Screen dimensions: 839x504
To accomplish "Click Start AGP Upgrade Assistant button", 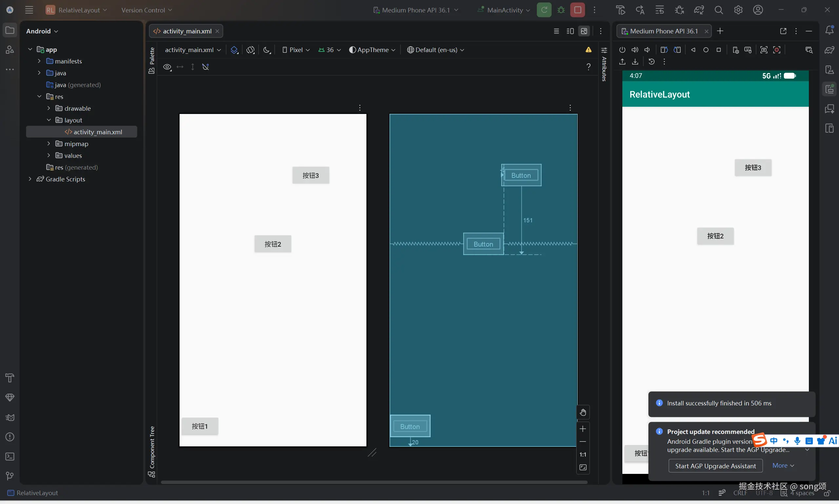I will 715,466.
